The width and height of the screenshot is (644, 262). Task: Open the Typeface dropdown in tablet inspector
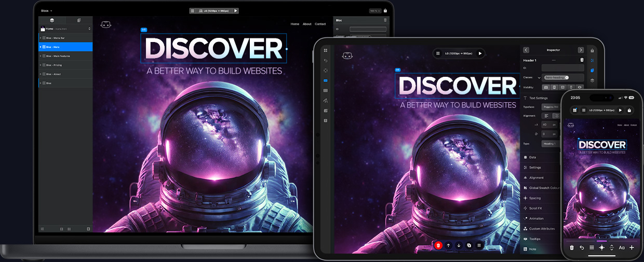[x=552, y=106]
